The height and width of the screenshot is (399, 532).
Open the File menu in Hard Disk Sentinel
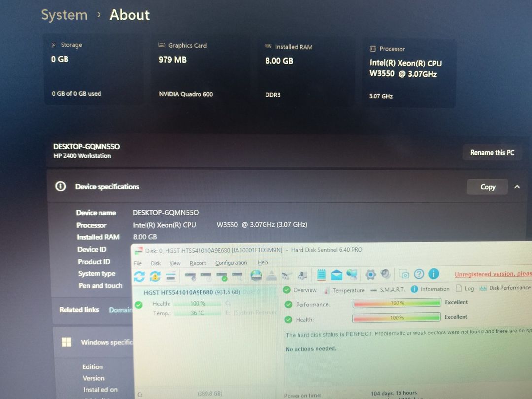[x=138, y=263]
